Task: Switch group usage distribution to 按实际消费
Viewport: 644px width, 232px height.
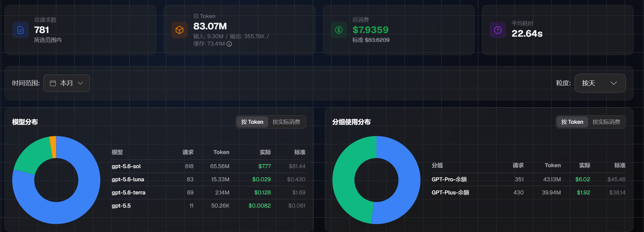Action: pyautogui.click(x=606, y=122)
